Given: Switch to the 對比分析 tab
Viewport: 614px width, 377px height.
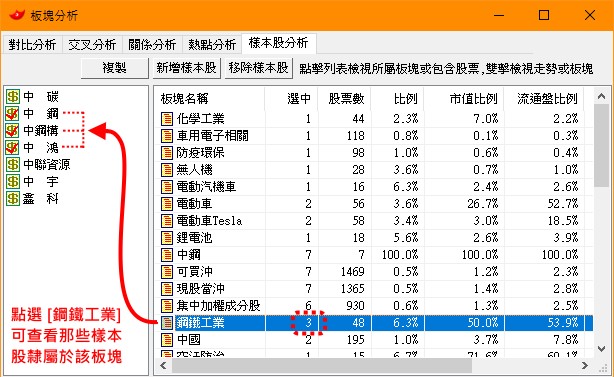Looking at the screenshot, I should coord(32,44).
